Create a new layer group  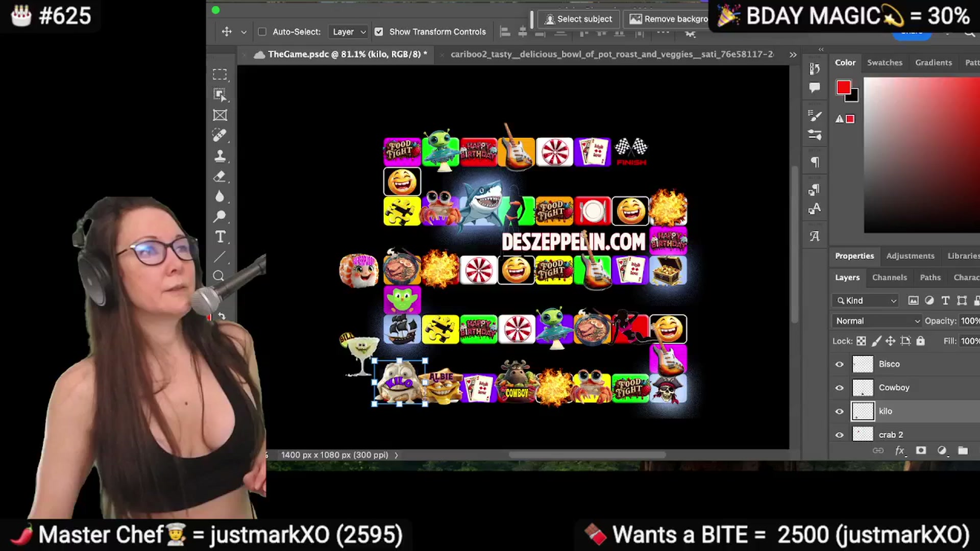(963, 450)
